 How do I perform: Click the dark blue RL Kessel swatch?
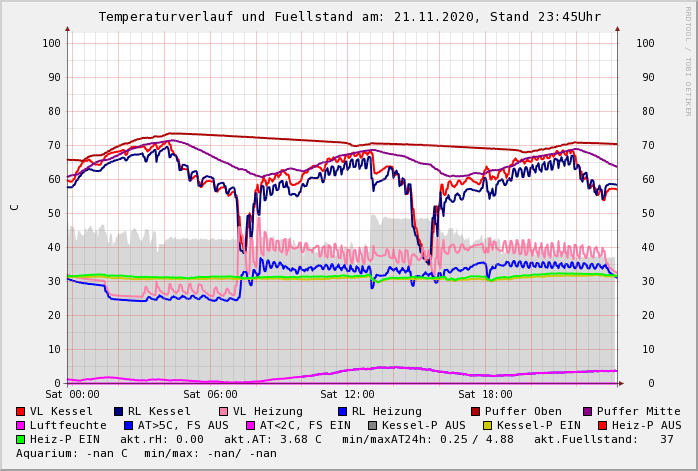coord(119,411)
